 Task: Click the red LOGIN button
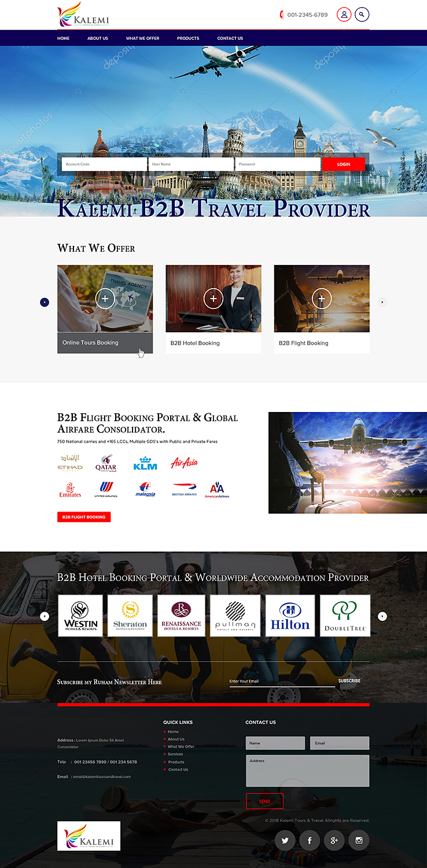pyautogui.click(x=344, y=164)
